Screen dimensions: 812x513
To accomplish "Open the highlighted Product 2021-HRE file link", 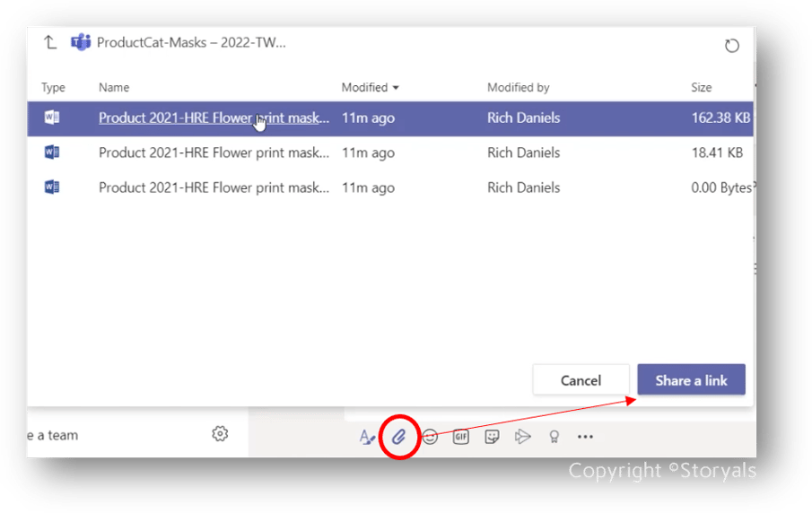I will tap(214, 118).
